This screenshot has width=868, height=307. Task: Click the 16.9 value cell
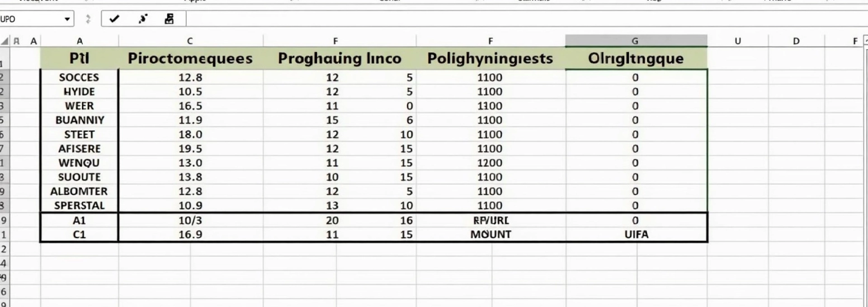(190, 234)
